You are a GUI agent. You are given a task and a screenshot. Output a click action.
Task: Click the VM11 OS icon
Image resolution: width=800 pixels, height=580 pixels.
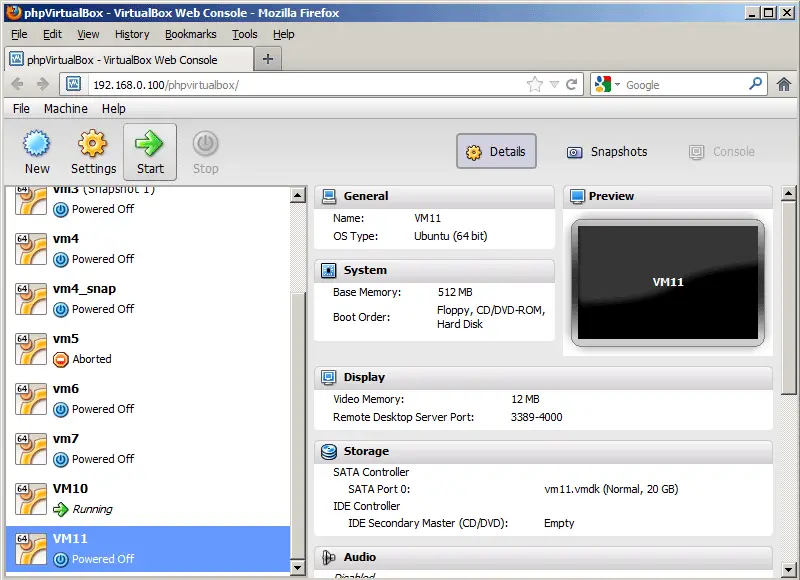(31, 549)
